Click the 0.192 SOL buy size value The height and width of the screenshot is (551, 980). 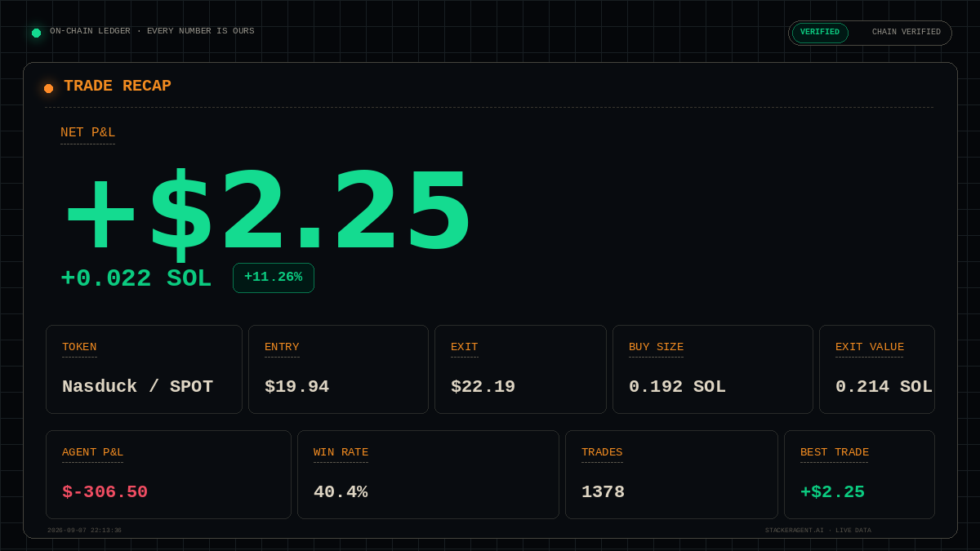[677, 387]
